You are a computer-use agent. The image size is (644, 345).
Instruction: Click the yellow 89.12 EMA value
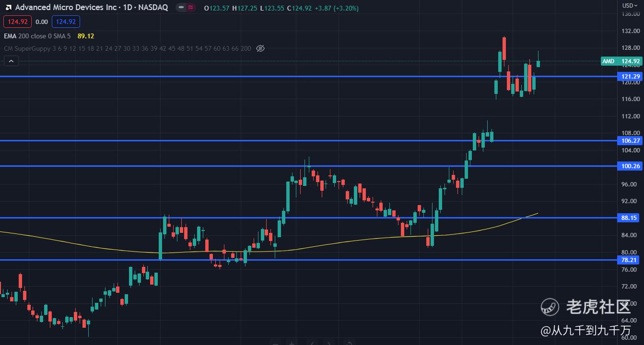click(86, 36)
